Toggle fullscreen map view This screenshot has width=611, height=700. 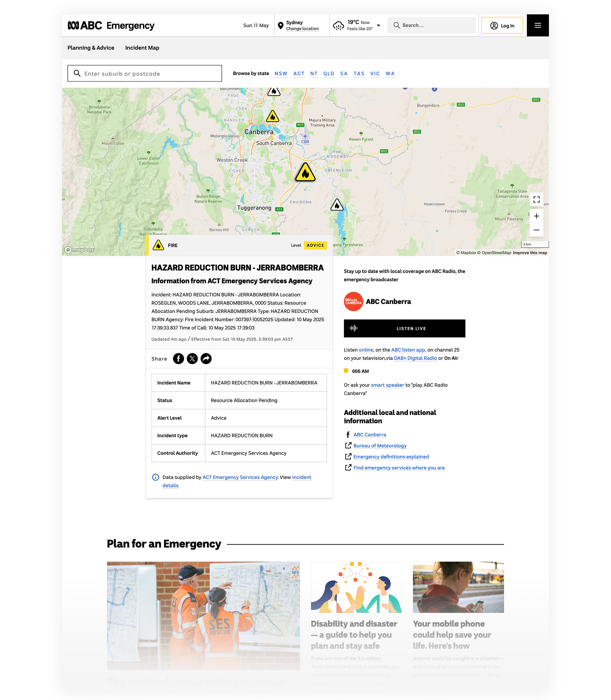coord(536,200)
